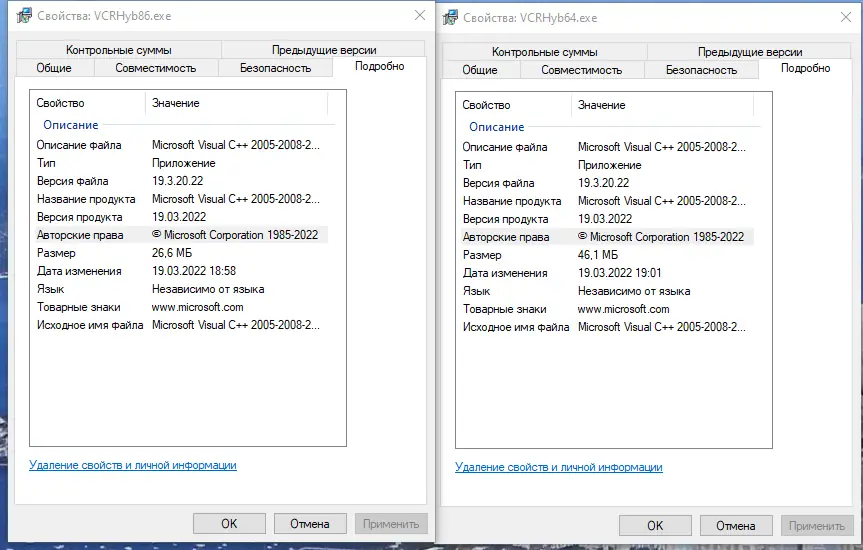Click Отмена in the VCRHyb86.exe window
This screenshot has width=863, height=550.
tap(309, 523)
